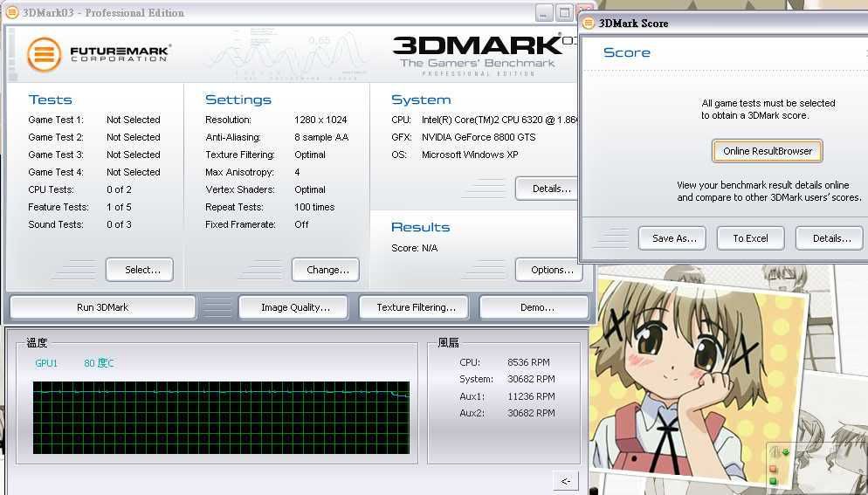Image resolution: width=868 pixels, height=495 pixels.
Task: Click the '風扇' fan group label
Action: (x=448, y=343)
